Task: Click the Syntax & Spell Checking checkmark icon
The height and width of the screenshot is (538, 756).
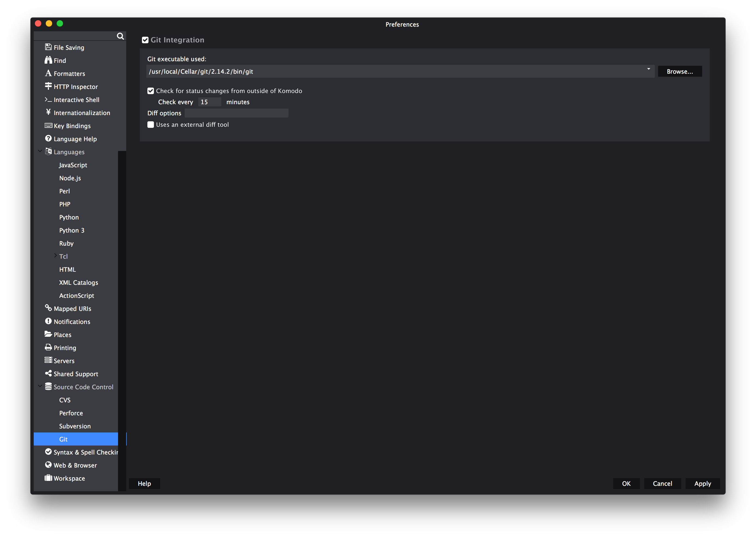Action: click(x=48, y=452)
